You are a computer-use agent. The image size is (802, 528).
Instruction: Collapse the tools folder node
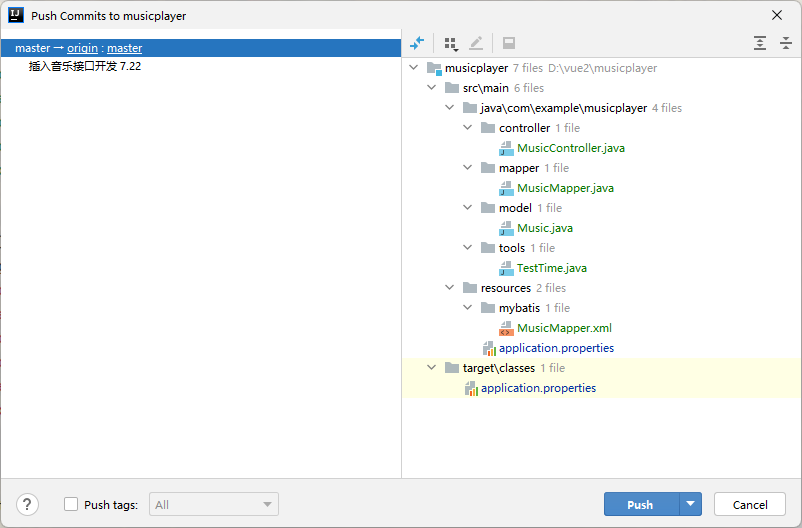pos(467,248)
